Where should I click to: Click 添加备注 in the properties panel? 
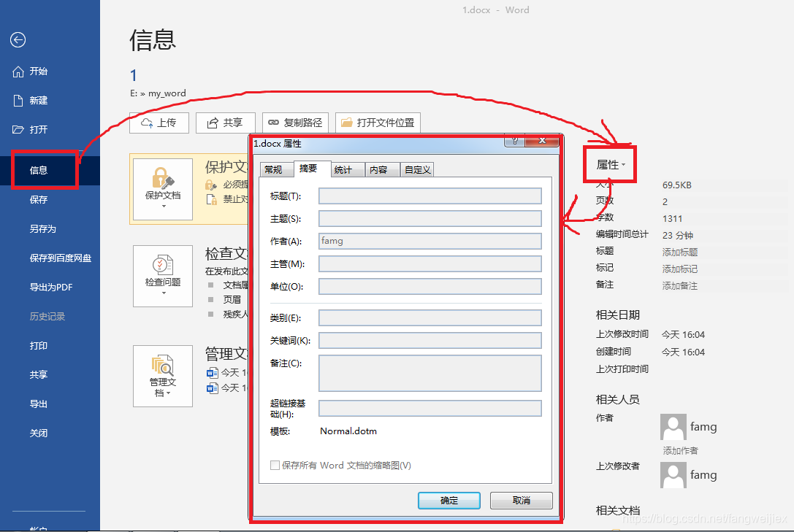[679, 286]
